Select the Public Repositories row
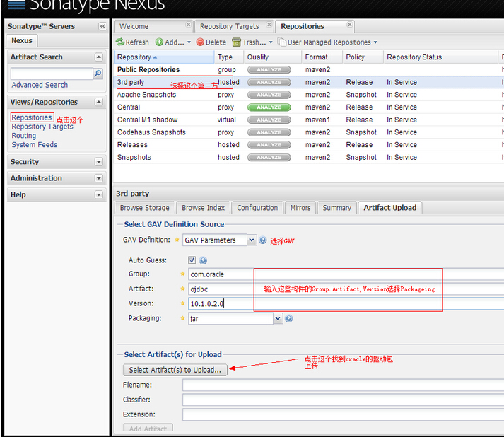This screenshot has height=437, width=504. click(309, 69)
